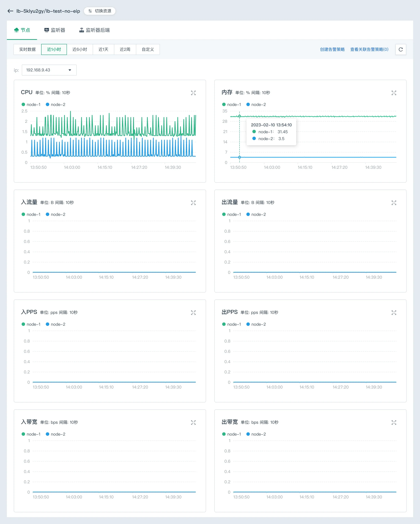Toggle node-1 series in 入流量 chart legend
Screen dimensions: 420x524
pyautogui.click(x=31, y=214)
